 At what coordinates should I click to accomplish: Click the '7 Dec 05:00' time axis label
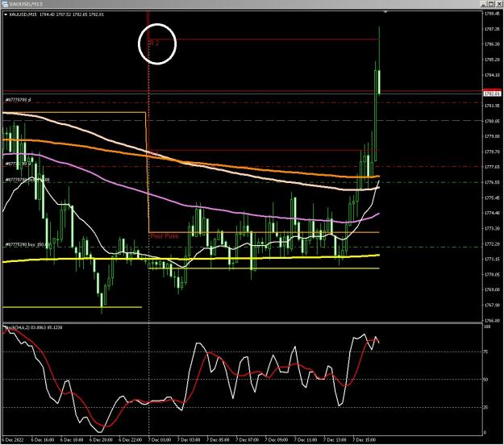[218, 439]
